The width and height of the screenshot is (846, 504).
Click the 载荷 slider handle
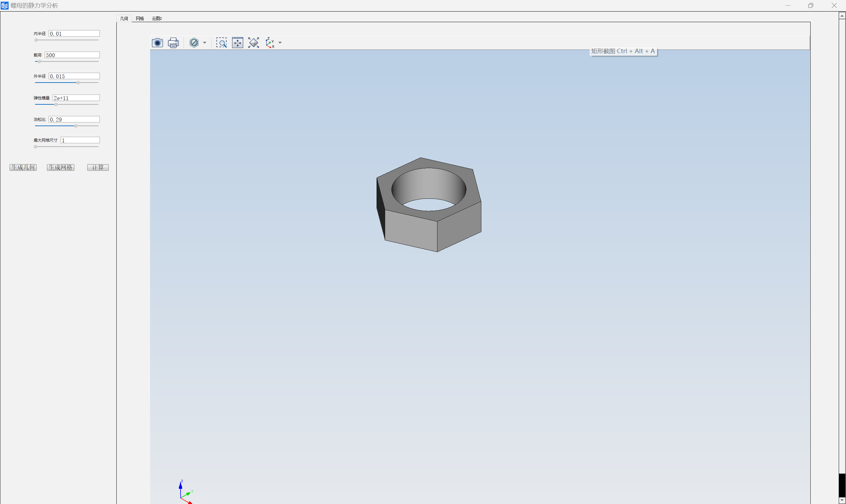[x=39, y=61]
